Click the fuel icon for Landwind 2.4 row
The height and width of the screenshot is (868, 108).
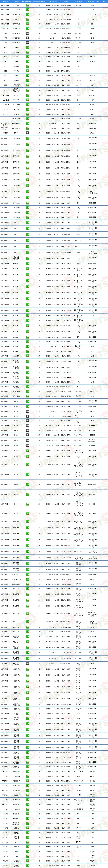[28, 128]
